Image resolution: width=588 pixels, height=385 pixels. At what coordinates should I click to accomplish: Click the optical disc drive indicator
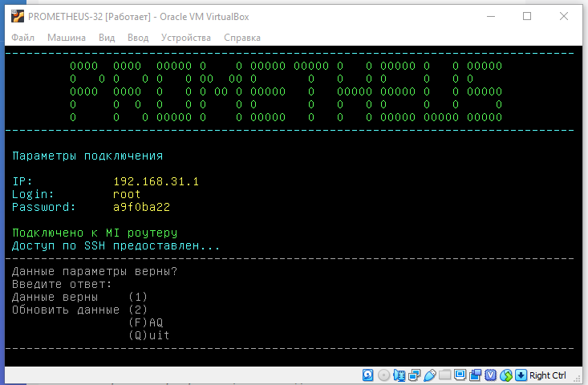(384, 375)
